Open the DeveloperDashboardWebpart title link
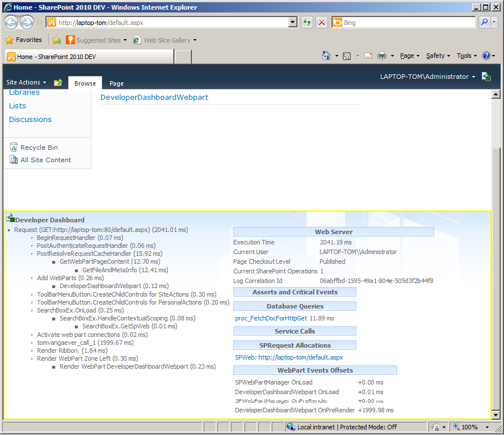The height and width of the screenshot is (435, 504). click(154, 97)
